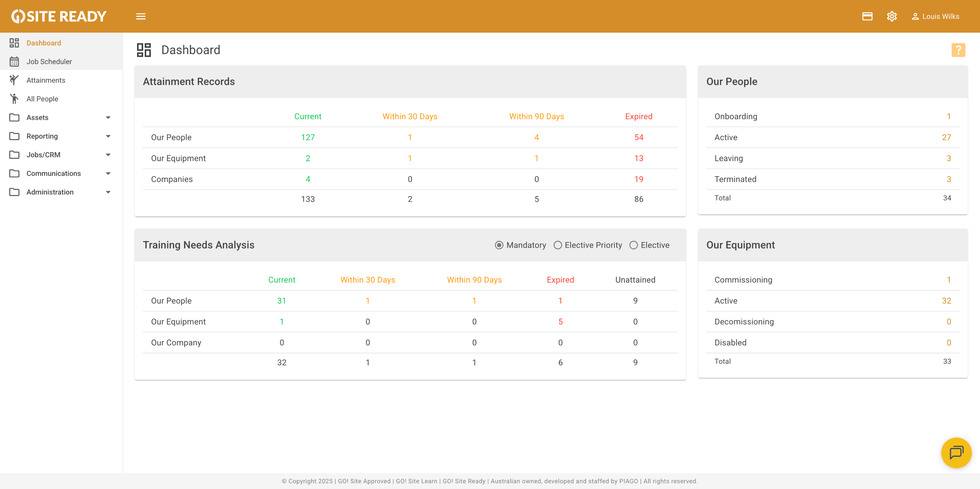Image resolution: width=980 pixels, height=489 pixels.
Task: Click the yellow help question icon
Action: point(958,50)
